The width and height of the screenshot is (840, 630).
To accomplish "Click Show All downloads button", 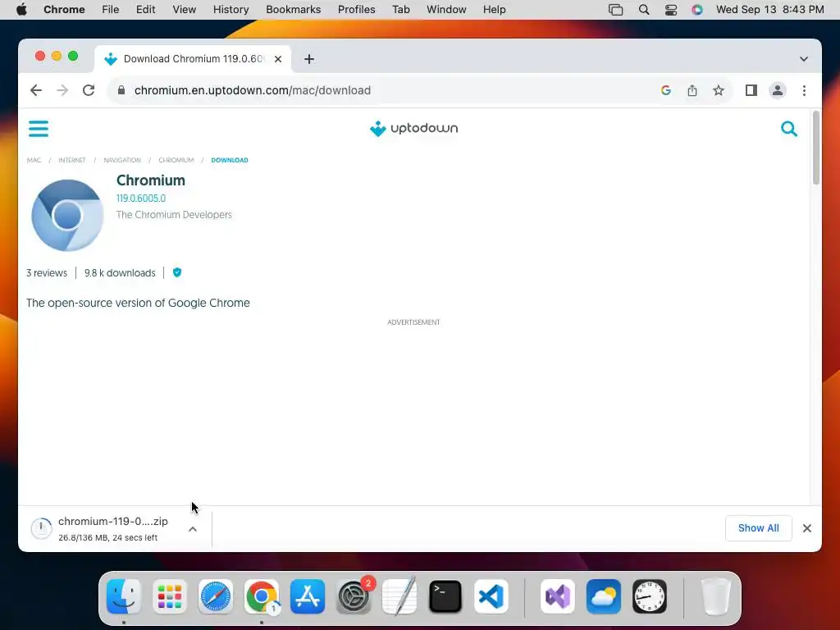I will [758, 528].
